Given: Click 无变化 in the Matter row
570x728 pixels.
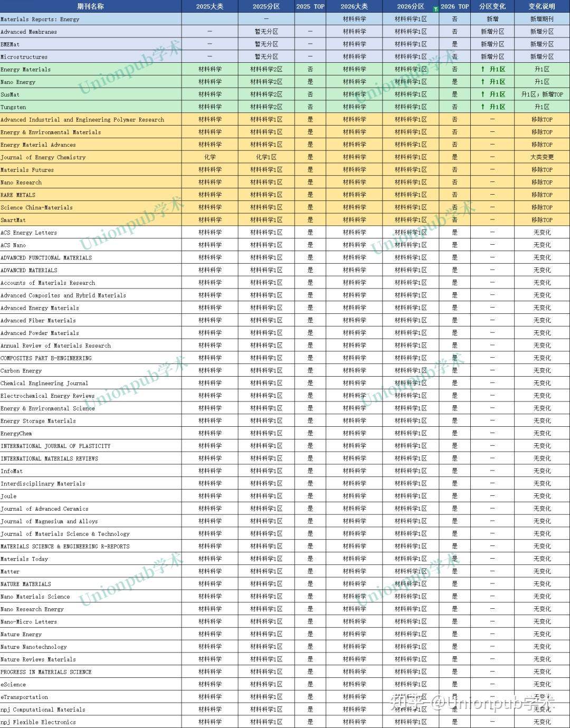Looking at the screenshot, I should (x=542, y=571).
